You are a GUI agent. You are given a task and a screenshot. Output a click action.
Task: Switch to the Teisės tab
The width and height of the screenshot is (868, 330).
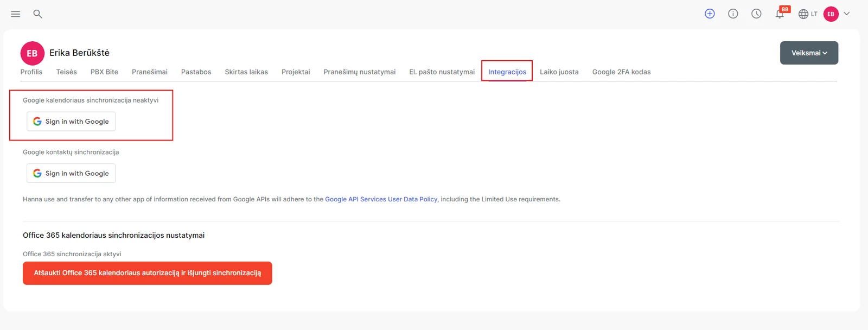[x=66, y=72]
